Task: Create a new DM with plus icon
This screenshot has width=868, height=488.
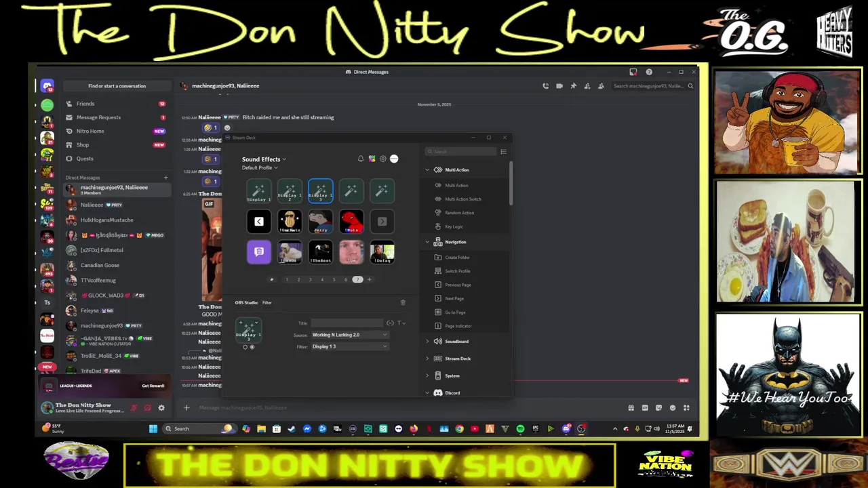Action: click(165, 178)
